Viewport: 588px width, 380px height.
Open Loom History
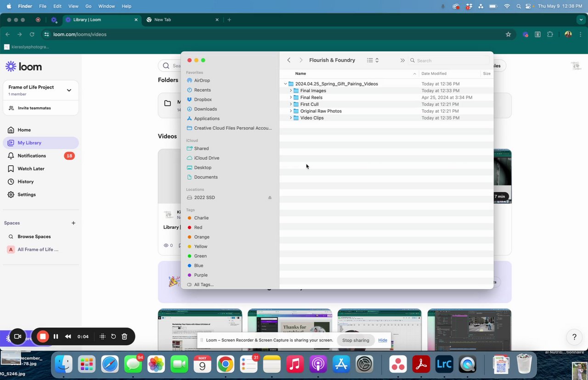click(41, 181)
